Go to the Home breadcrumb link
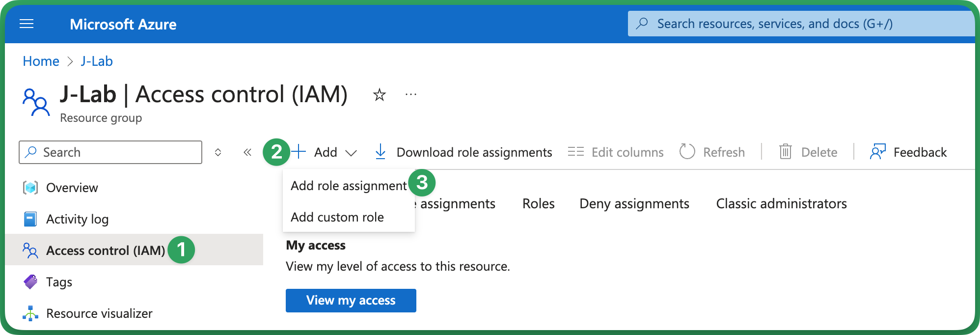Screen dimensions: 980x335 (x=41, y=61)
